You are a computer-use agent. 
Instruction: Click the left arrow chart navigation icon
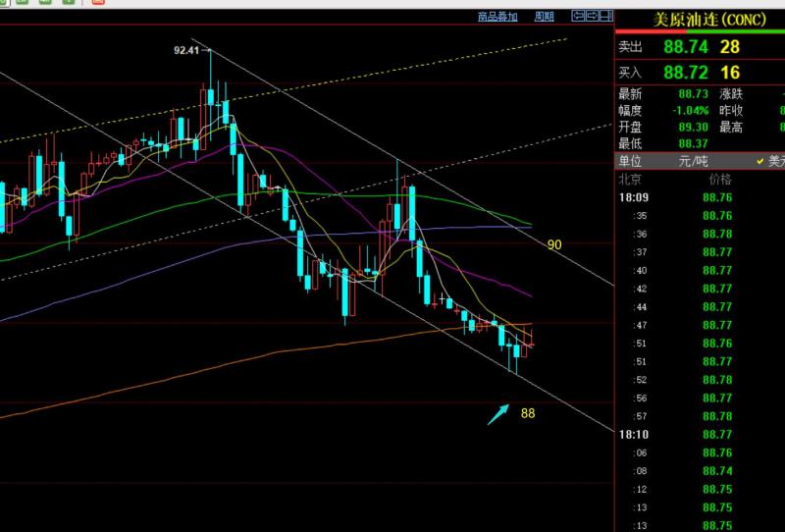(578, 16)
